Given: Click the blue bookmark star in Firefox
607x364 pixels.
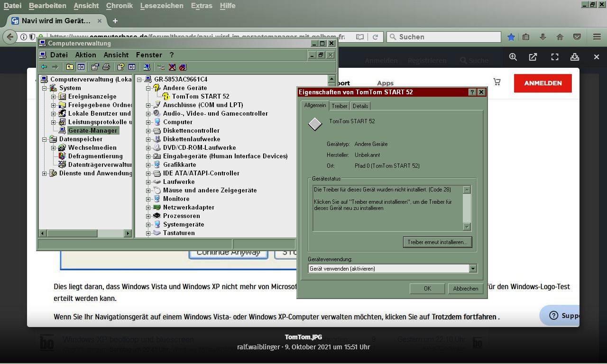Looking at the screenshot, I should pos(511,37).
